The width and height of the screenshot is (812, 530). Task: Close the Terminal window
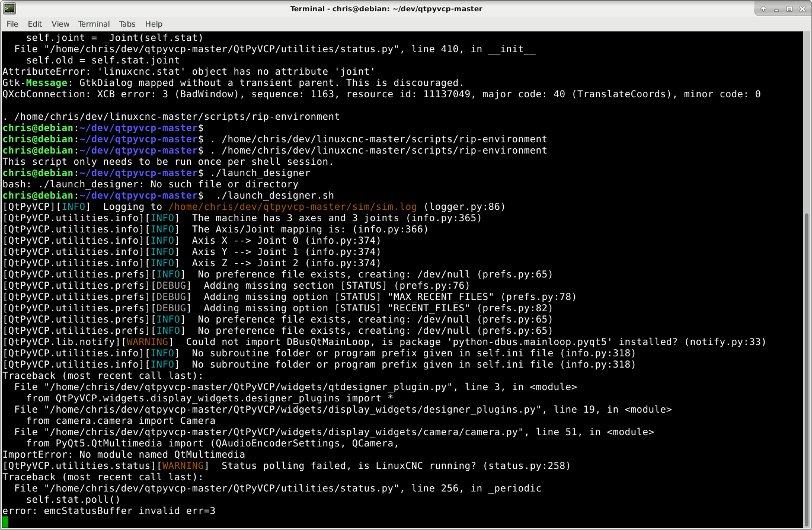(803, 8)
